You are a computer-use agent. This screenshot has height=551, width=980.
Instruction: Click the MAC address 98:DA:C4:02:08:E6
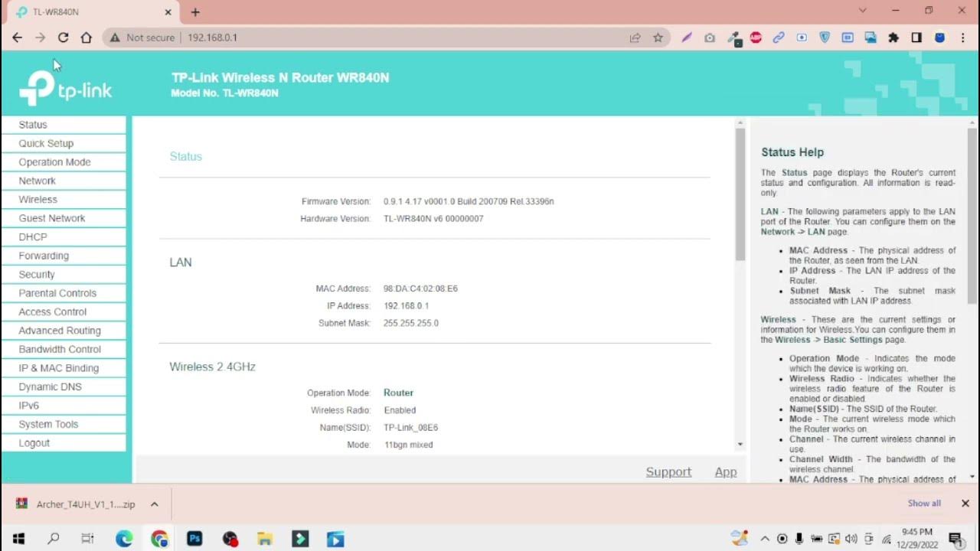[420, 289]
